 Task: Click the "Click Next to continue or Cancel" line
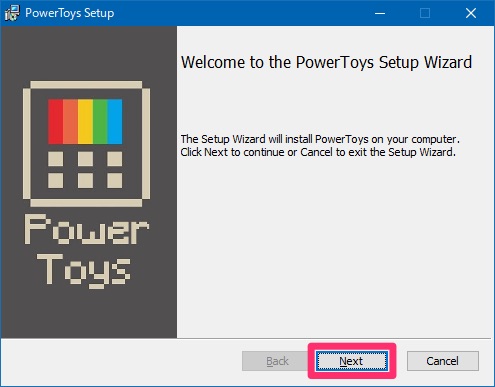[318, 152]
